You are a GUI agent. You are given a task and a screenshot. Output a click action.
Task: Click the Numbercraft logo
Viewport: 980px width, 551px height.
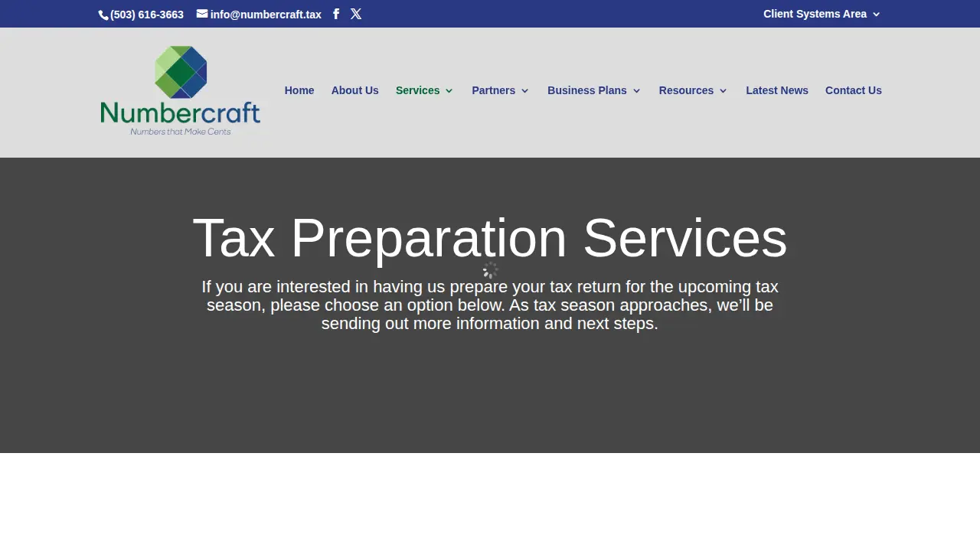tap(181, 91)
